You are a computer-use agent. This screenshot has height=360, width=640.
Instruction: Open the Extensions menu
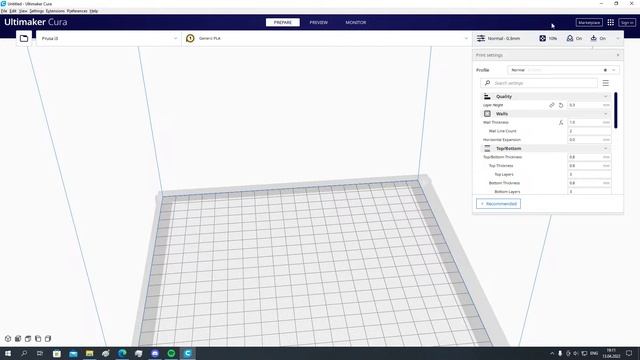coord(55,11)
